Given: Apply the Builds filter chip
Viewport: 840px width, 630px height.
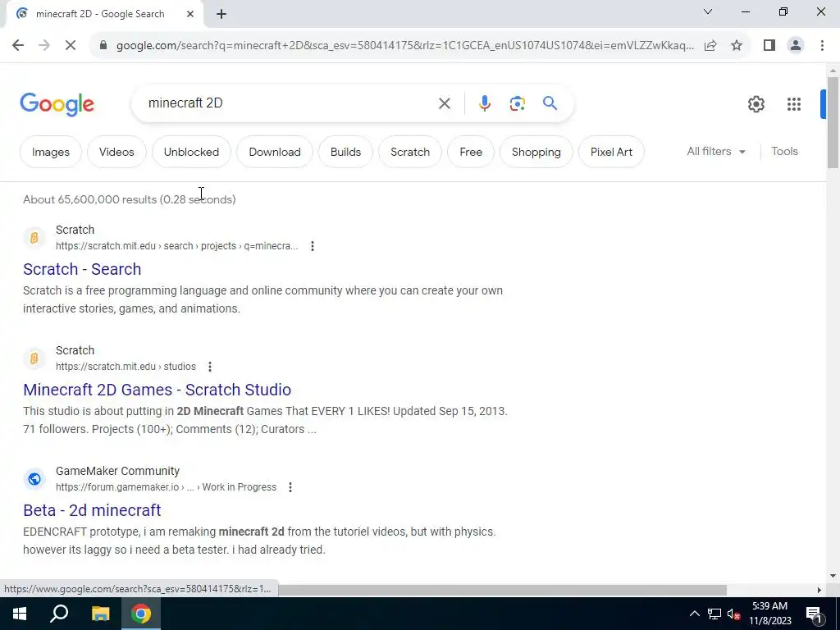Looking at the screenshot, I should pos(345,152).
